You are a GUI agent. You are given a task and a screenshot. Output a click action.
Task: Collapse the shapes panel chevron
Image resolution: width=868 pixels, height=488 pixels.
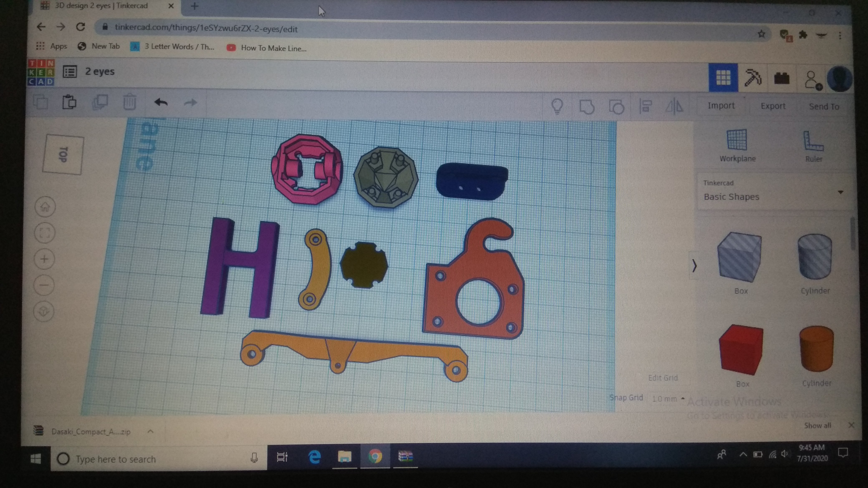point(694,266)
